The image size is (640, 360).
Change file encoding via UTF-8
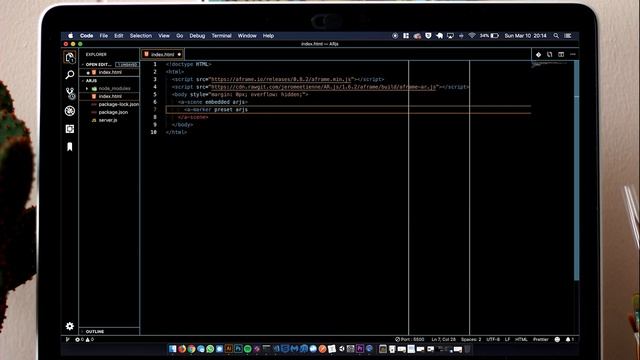[493, 339]
